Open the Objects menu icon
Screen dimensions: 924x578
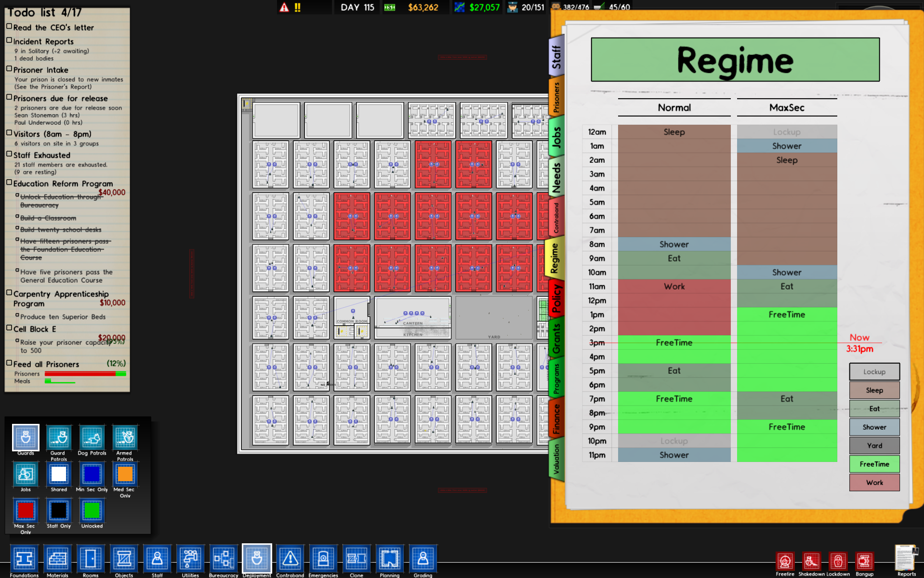click(x=124, y=559)
